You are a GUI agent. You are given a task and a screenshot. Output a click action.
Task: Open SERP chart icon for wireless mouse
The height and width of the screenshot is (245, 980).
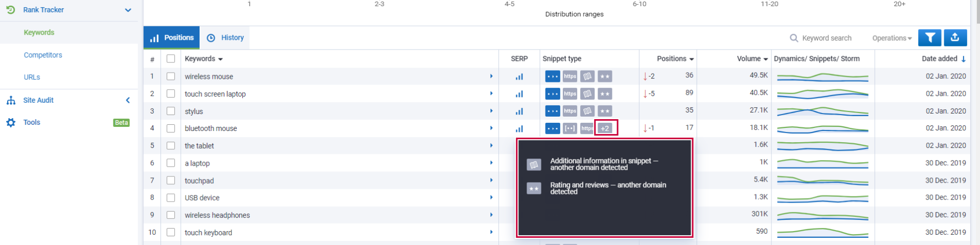519,77
